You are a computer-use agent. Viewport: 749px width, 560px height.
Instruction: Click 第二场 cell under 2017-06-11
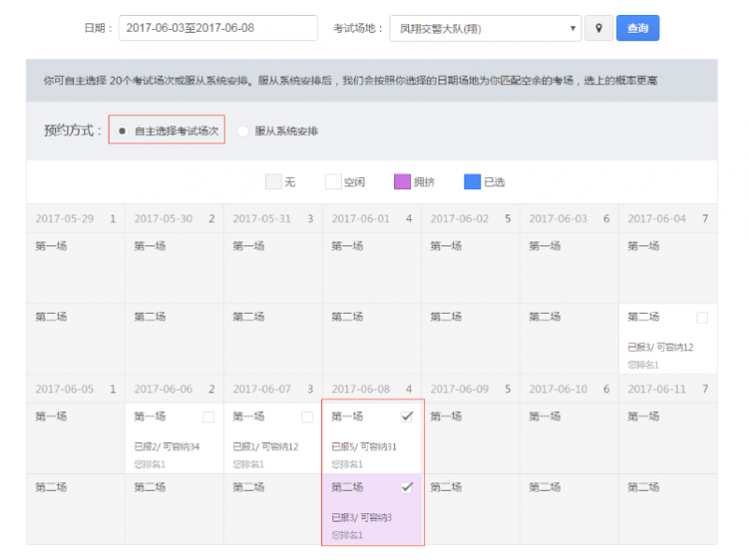668,508
